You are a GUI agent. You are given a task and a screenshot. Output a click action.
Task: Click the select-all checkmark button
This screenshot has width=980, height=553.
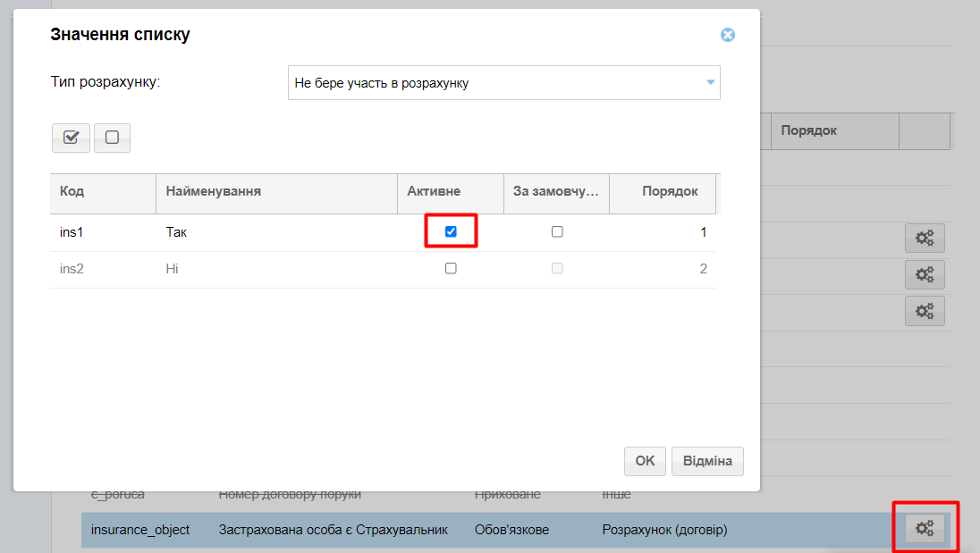[x=72, y=138]
